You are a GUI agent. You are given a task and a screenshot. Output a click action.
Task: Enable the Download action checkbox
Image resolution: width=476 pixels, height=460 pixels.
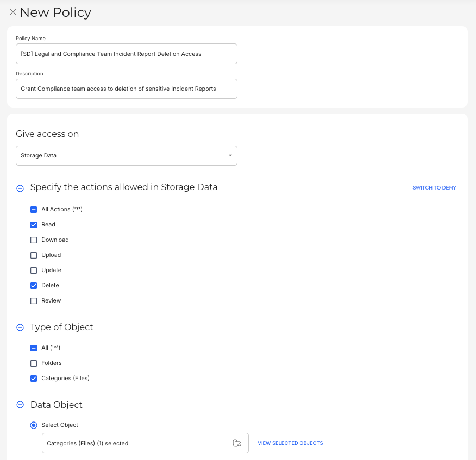34,240
